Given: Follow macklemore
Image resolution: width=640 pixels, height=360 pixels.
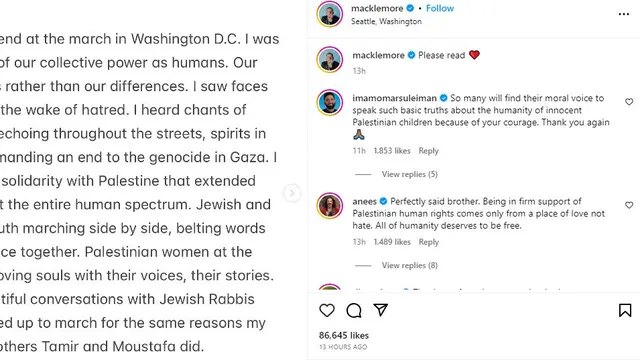Looking at the screenshot, I should (x=440, y=8).
